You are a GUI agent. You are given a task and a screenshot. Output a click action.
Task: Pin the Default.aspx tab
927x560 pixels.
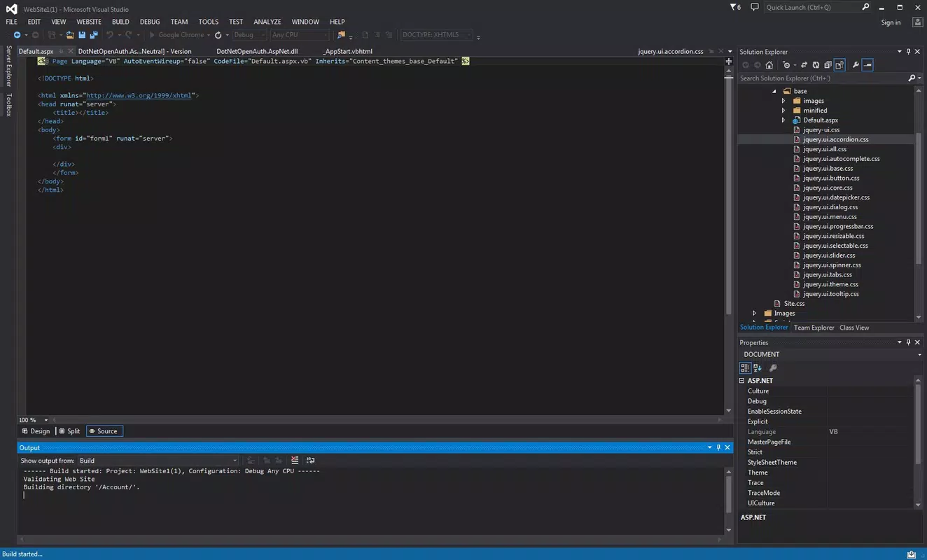pos(61,52)
